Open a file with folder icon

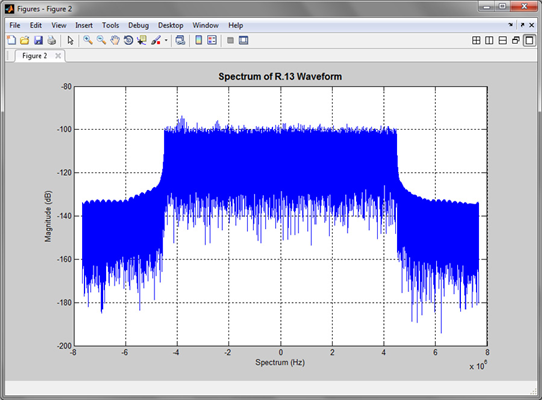click(x=25, y=40)
